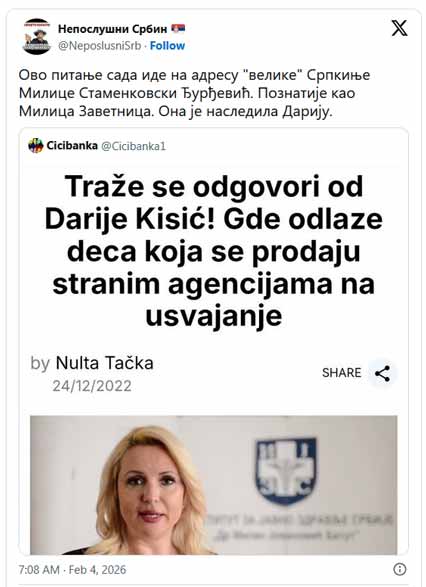This screenshot has height=587, width=426.
Task: Open the Nulta Tačka author link
Action: (x=104, y=363)
